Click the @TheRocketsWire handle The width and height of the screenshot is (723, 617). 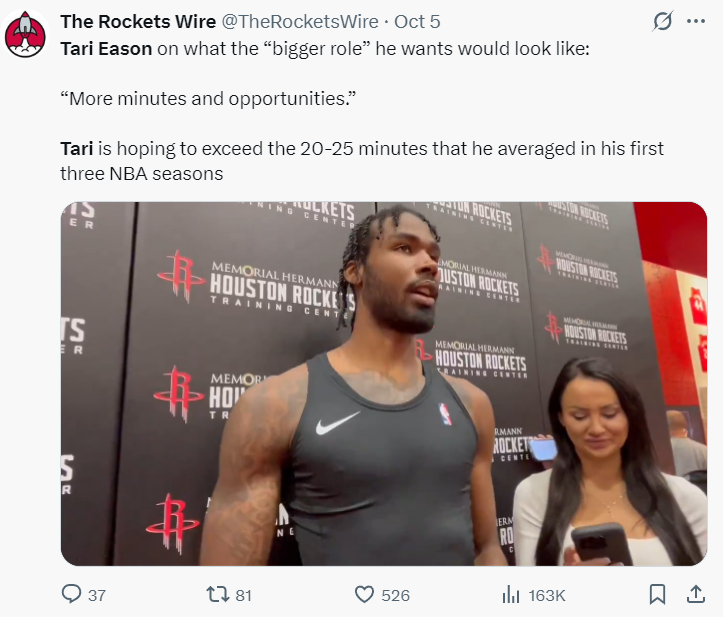300,22
